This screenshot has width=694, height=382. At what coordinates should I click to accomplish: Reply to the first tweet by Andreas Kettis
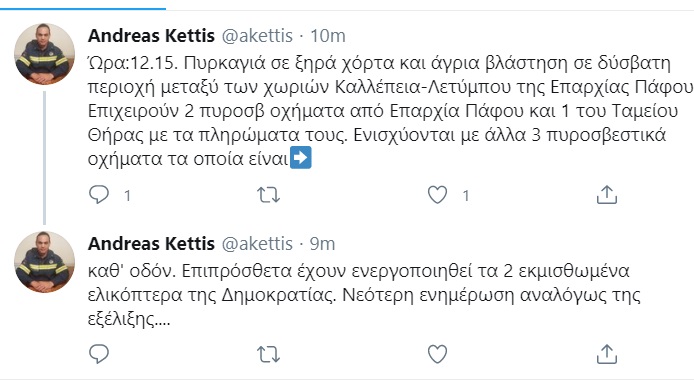[x=99, y=195]
